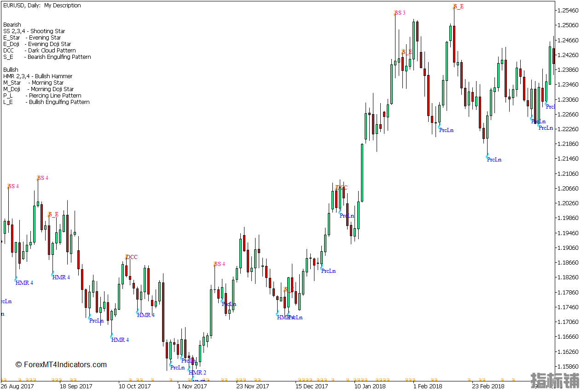Select the Shooting Star legend entry
This screenshot has height=392, width=587.
(34, 31)
